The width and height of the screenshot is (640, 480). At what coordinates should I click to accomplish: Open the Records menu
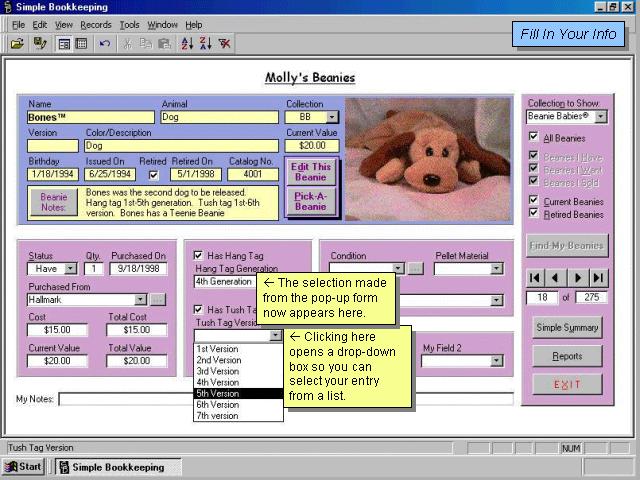[96, 24]
